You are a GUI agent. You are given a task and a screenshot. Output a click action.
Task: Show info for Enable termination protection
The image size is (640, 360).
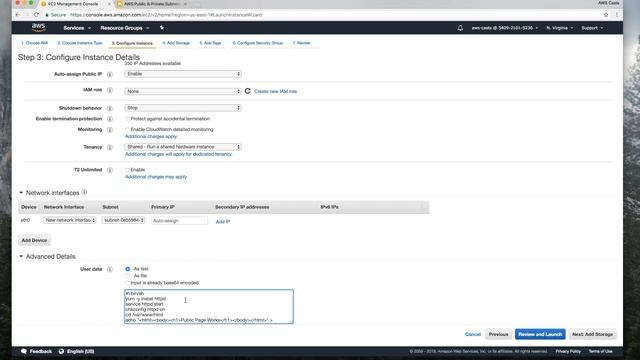[x=110, y=119]
